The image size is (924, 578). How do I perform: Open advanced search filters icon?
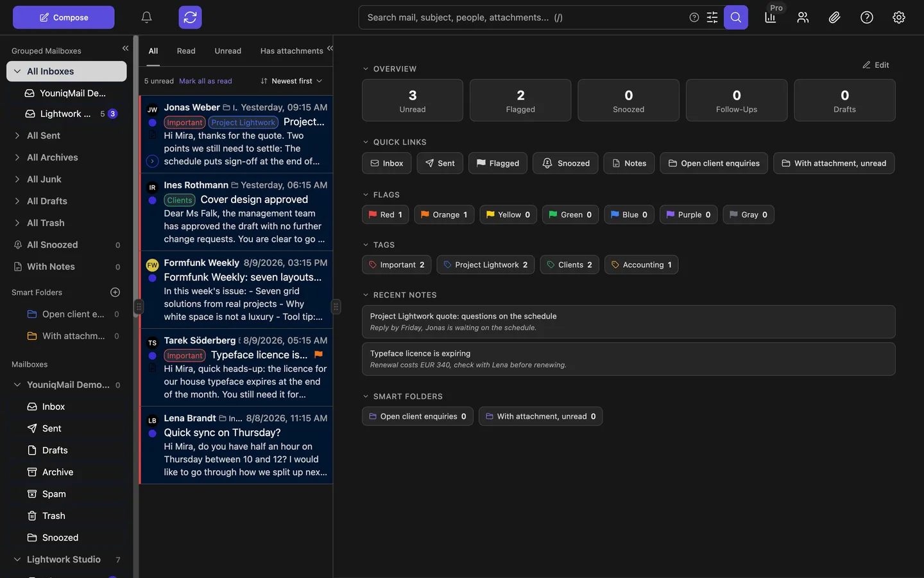[712, 17]
